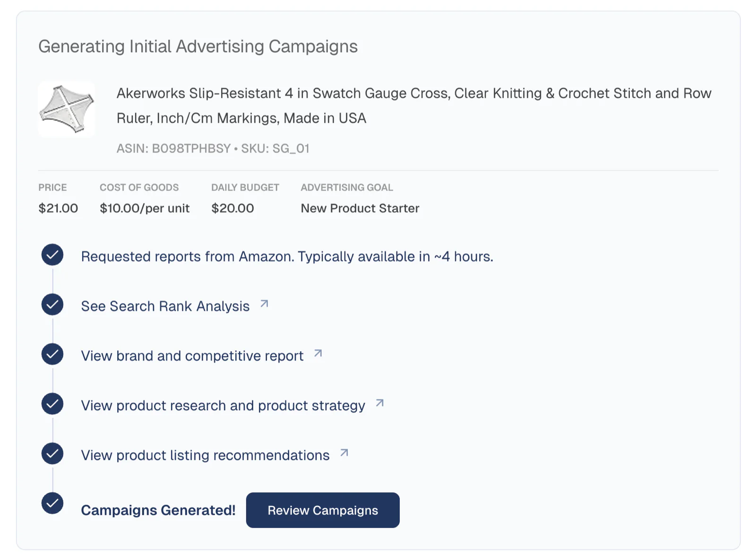Open View brand and competitive report link
The height and width of the screenshot is (559, 756).
click(192, 356)
